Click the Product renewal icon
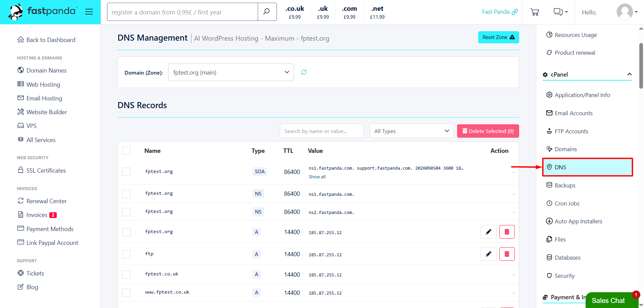Image resolution: width=644 pixels, height=308 pixels. click(x=549, y=52)
